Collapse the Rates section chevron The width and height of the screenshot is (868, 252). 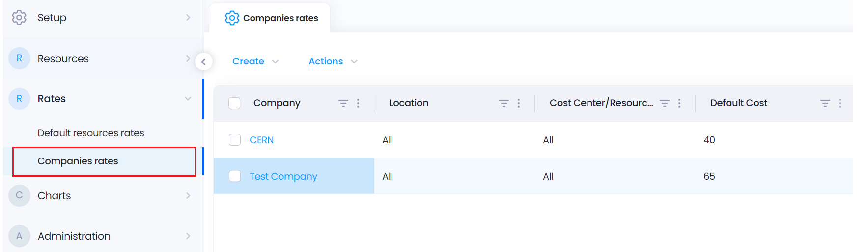[188, 99]
